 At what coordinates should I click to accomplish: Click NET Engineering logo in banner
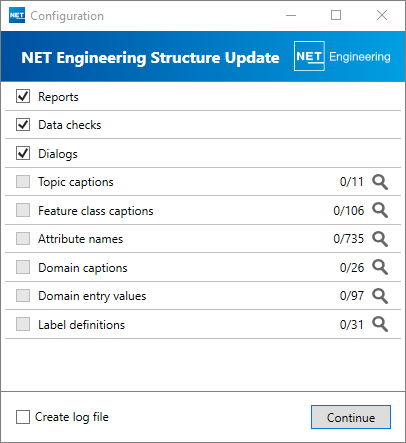(342, 56)
